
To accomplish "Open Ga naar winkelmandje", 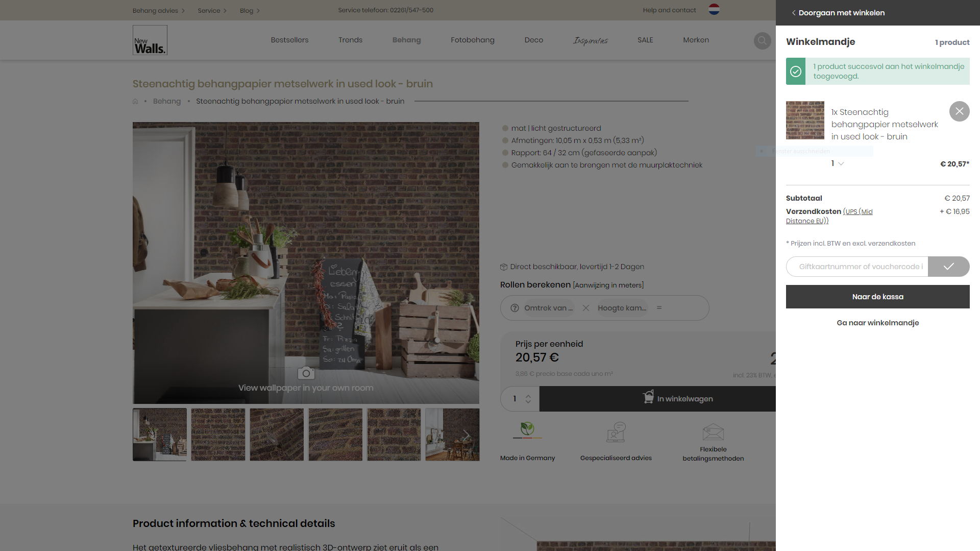I will [877, 322].
